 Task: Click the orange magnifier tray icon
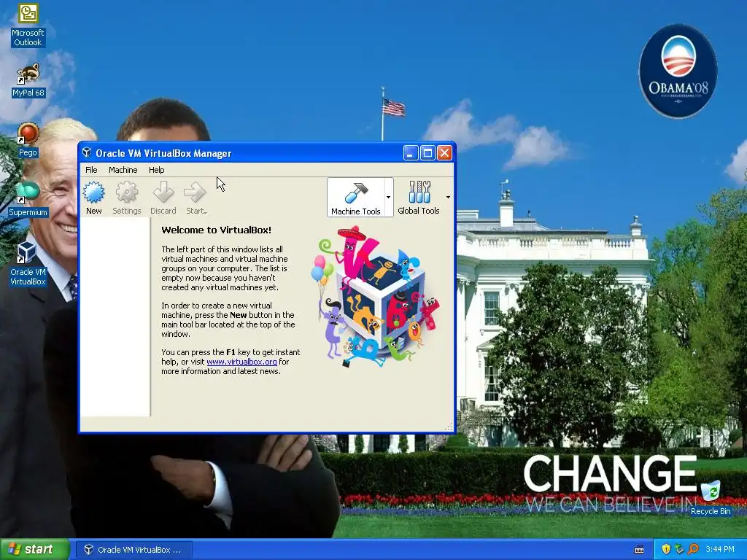pos(693,549)
